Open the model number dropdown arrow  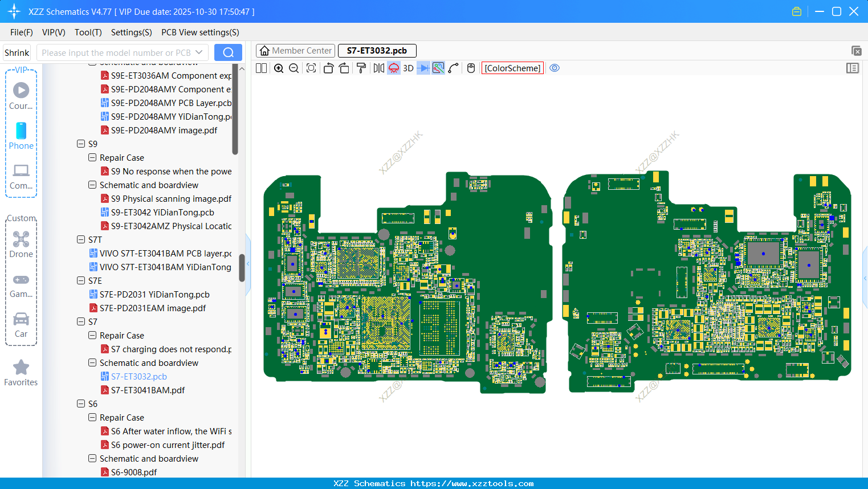pos(199,52)
